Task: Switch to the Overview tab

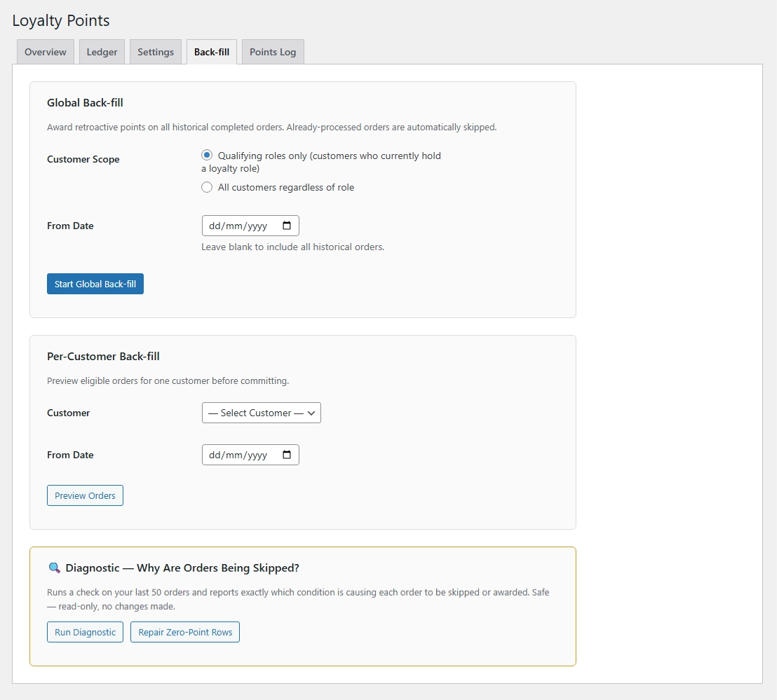Action: pyautogui.click(x=46, y=52)
